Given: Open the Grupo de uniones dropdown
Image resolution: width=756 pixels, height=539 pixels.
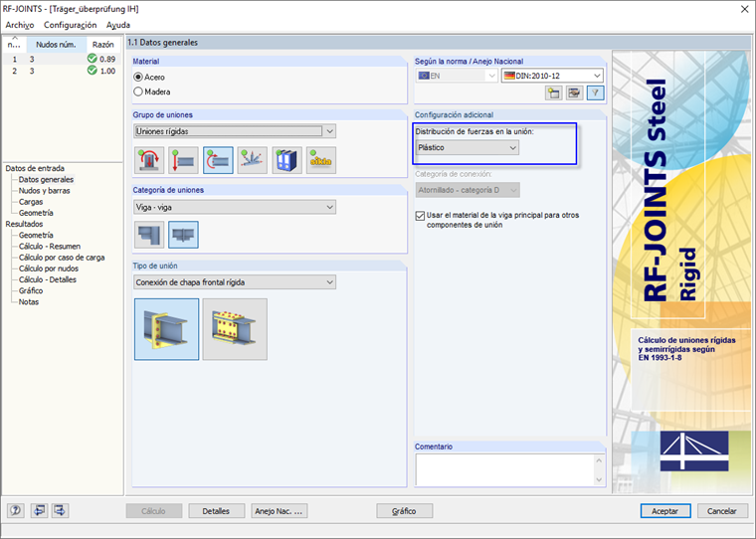Looking at the screenshot, I should 235,131.
